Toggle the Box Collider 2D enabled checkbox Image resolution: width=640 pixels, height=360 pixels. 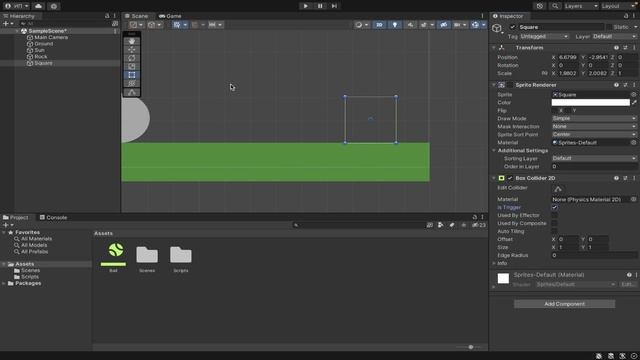510,178
